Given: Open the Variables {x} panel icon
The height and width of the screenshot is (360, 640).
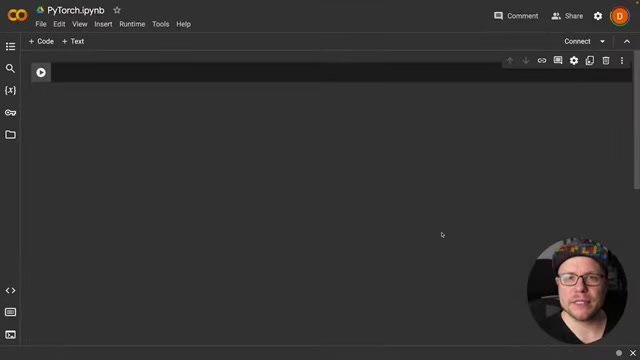Looking at the screenshot, I should (10, 90).
